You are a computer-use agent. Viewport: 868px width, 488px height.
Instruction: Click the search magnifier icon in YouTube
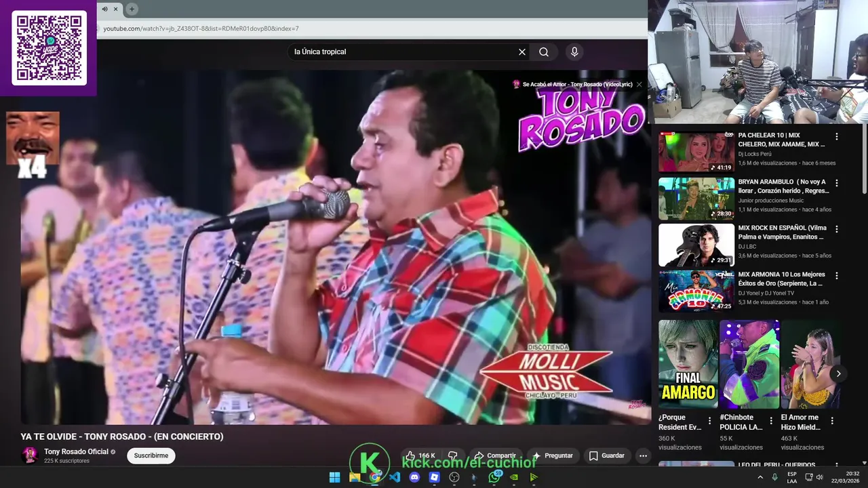coord(544,52)
